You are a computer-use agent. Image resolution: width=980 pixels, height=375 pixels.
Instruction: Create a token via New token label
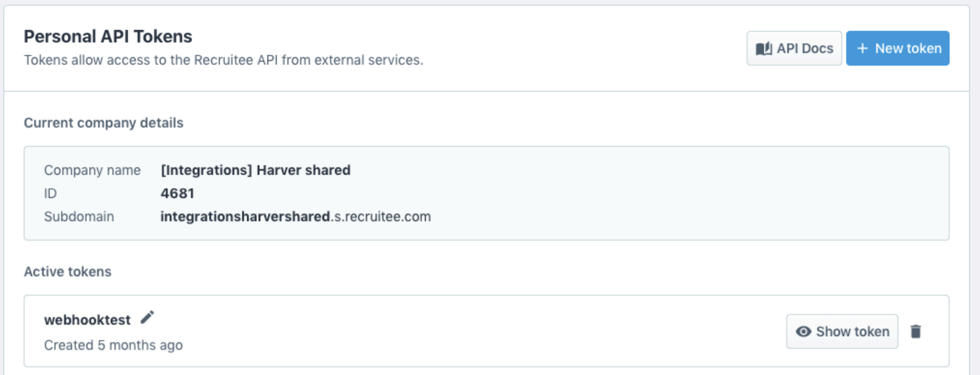(908, 48)
